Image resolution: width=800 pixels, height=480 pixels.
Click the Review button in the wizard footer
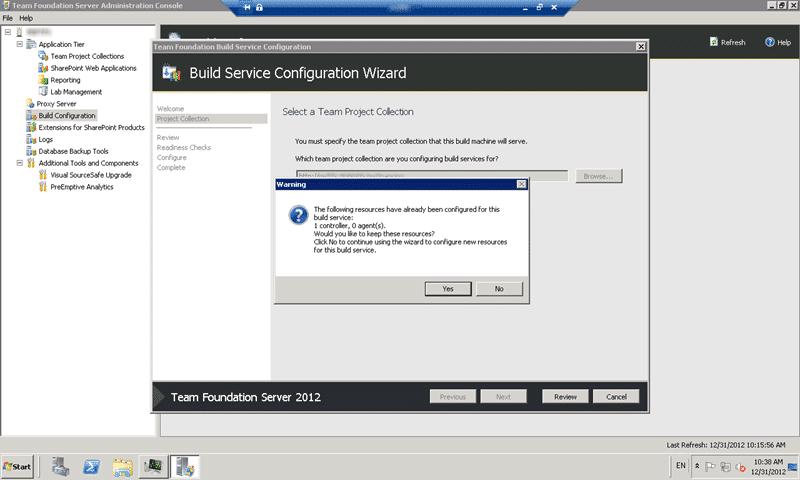point(565,396)
